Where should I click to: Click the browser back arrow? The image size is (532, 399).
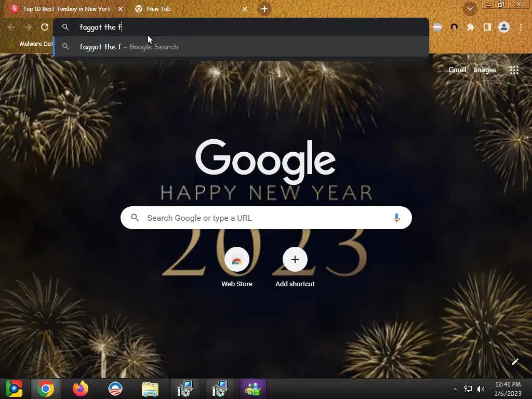point(11,27)
